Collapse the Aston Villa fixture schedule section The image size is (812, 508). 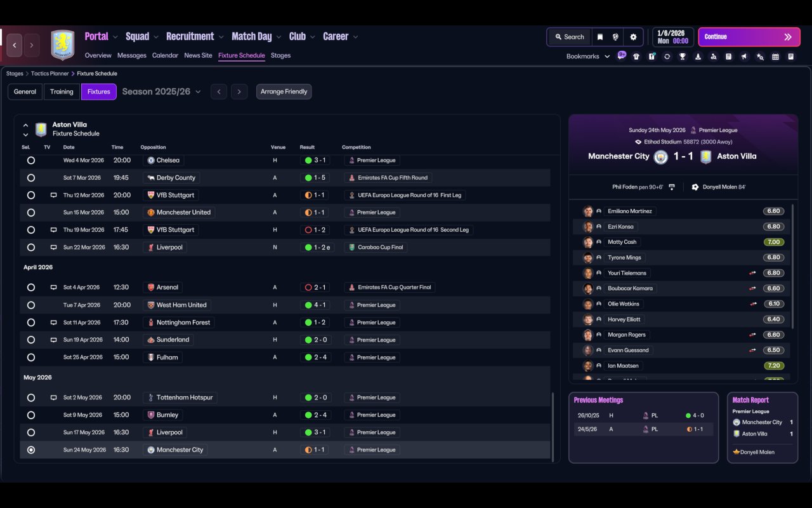tap(25, 125)
